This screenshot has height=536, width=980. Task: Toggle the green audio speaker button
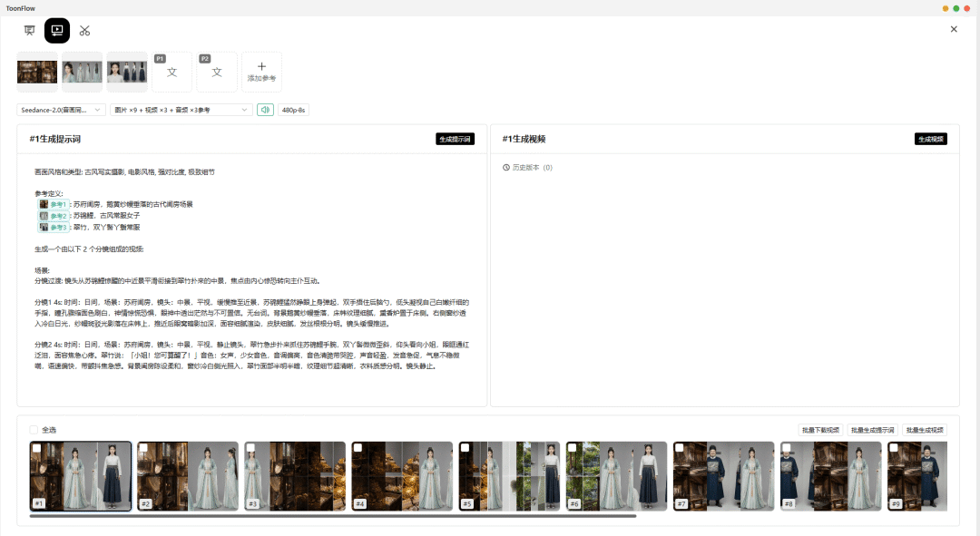coord(265,110)
